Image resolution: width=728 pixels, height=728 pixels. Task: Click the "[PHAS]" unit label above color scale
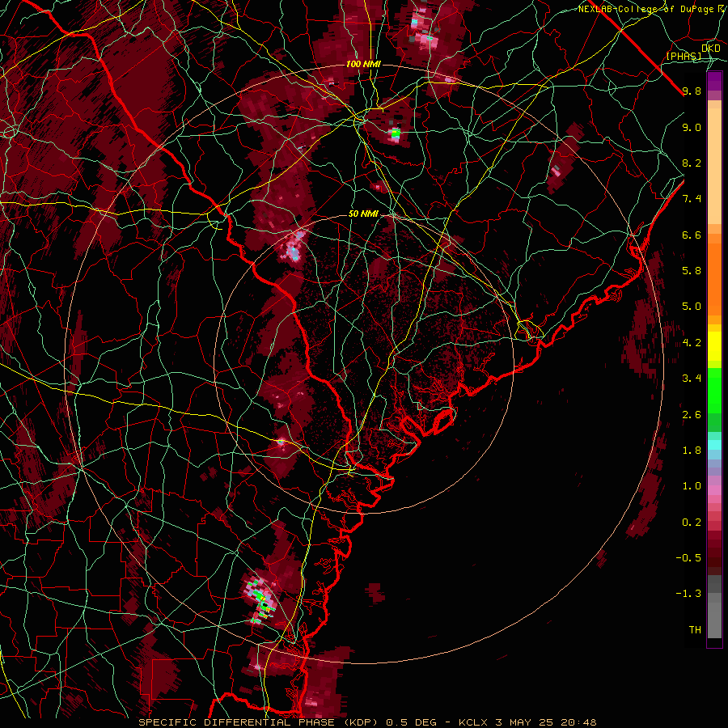click(x=684, y=57)
